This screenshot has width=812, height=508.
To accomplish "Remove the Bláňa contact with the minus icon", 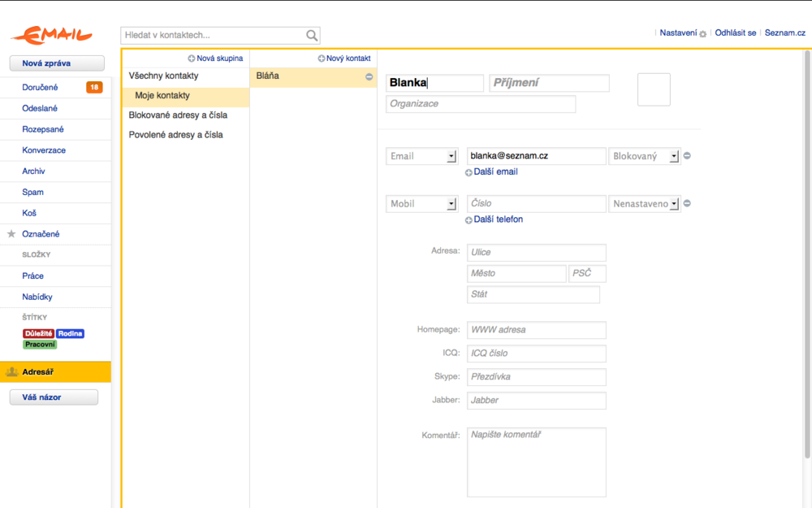I will tap(369, 76).
